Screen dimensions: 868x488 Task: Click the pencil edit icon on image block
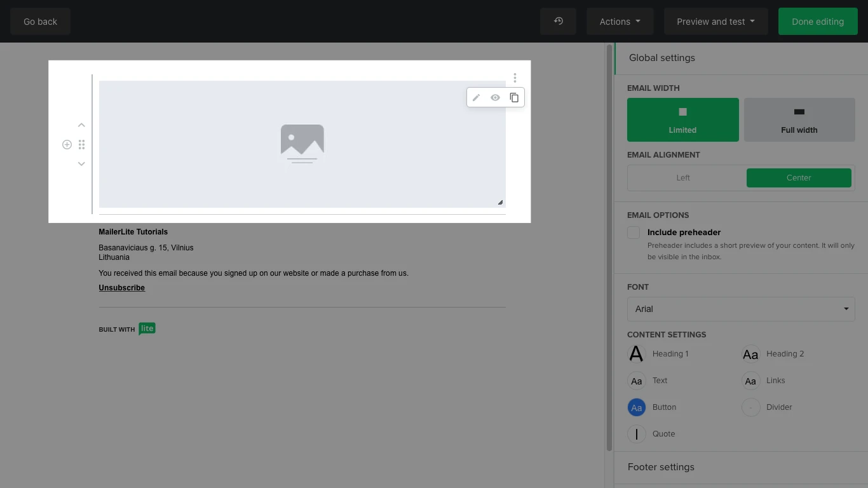476,98
